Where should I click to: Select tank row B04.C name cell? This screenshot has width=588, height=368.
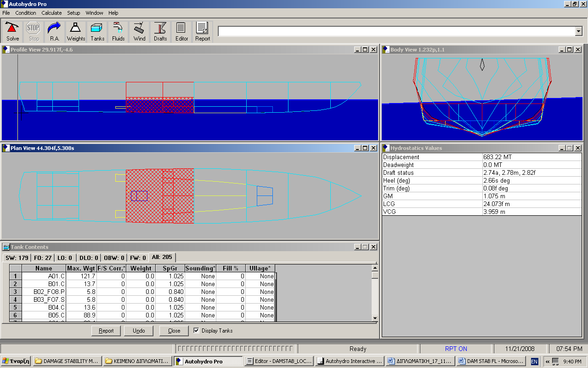click(44, 307)
